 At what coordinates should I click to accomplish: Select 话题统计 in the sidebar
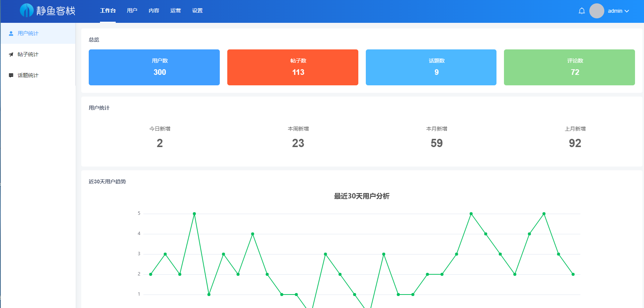coord(28,75)
